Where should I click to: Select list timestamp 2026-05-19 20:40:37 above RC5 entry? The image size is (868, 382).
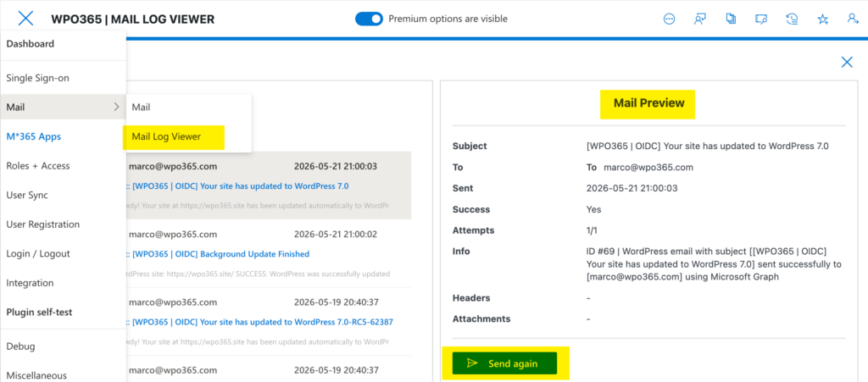point(336,302)
